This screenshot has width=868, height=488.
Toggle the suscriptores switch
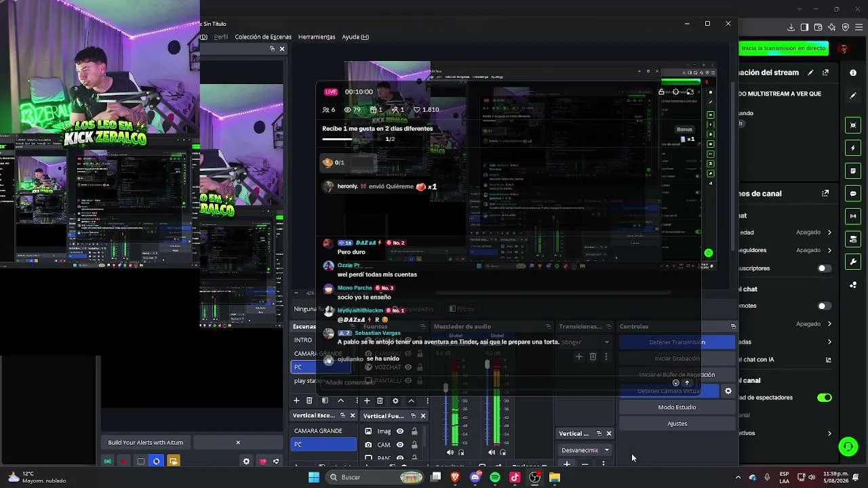824,268
